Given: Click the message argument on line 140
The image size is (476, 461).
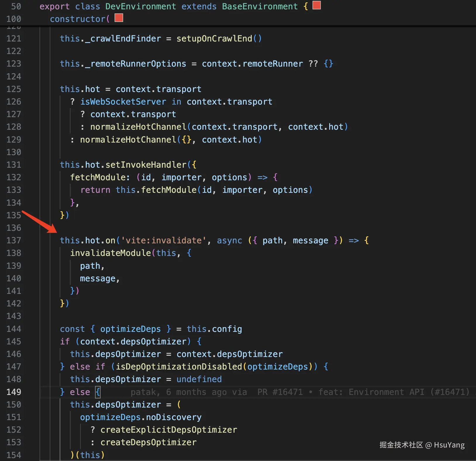Looking at the screenshot, I should pos(98,278).
